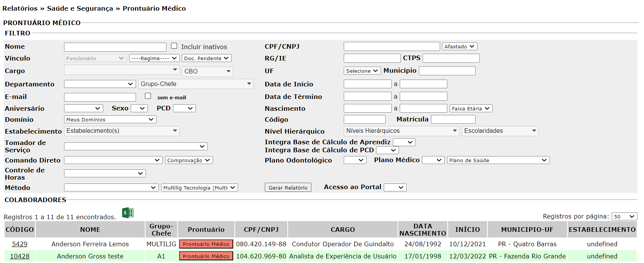This screenshot has width=644, height=263.
Task: Click the Gerar Relatório button
Action: click(288, 188)
